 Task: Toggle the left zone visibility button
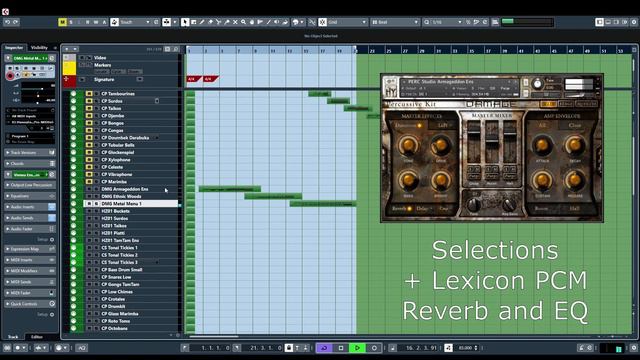[x=599, y=22]
